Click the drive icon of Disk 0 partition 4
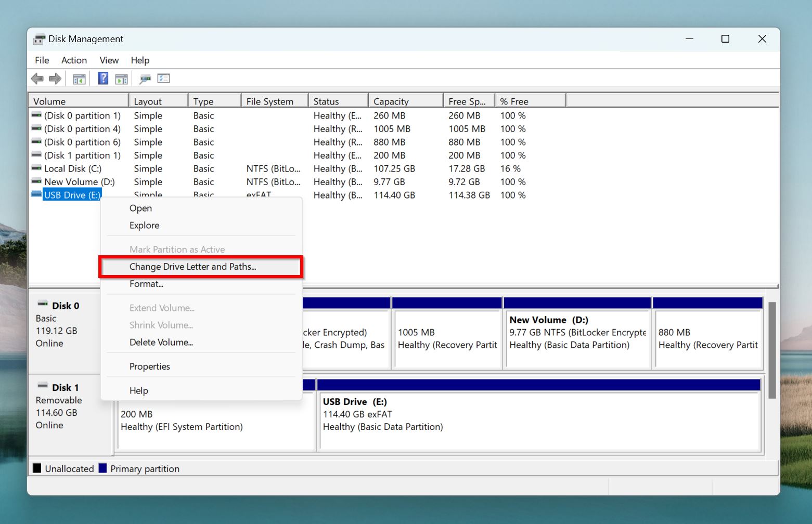Image resolution: width=812 pixels, height=524 pixels. coord(36,128)
